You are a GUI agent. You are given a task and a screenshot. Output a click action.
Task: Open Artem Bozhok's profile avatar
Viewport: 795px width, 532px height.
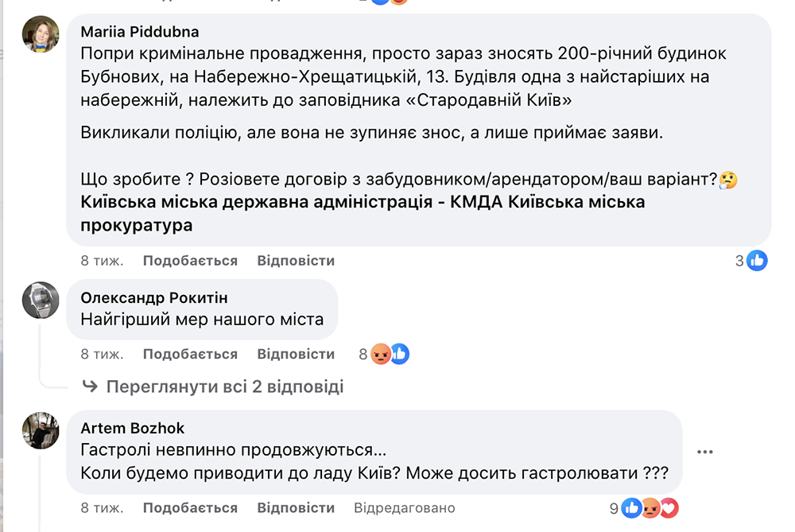(x=41, y=430)
